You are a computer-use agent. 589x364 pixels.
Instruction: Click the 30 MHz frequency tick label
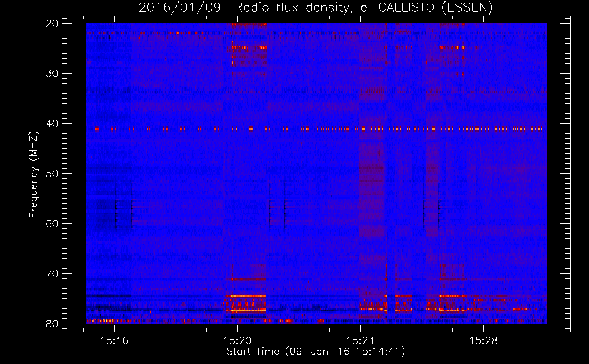click(x=52, y=74)
